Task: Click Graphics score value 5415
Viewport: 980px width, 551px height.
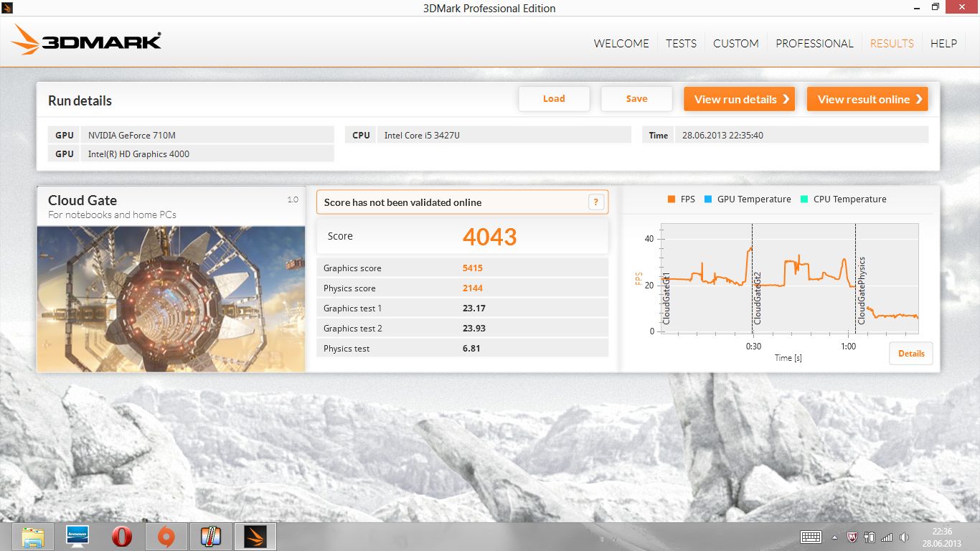Action: click(473, 268)
